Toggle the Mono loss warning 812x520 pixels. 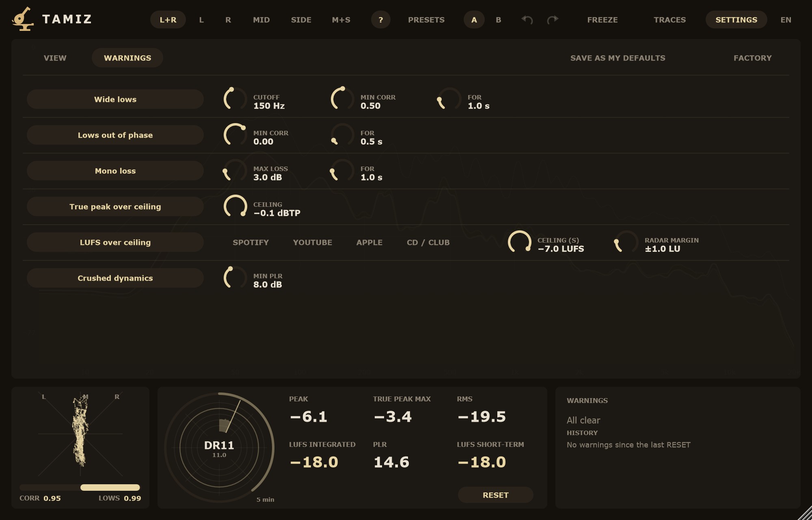pos(115,171)
